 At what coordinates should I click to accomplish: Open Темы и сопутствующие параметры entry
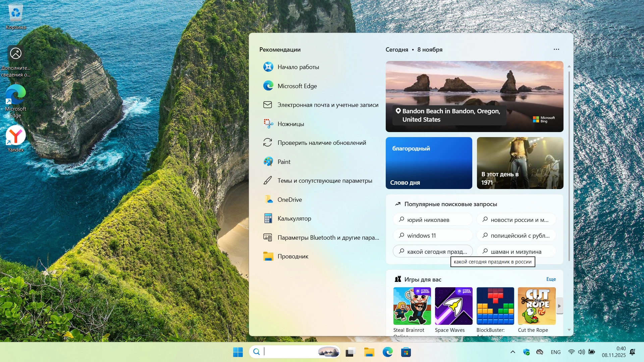click(x=324, y=181)
